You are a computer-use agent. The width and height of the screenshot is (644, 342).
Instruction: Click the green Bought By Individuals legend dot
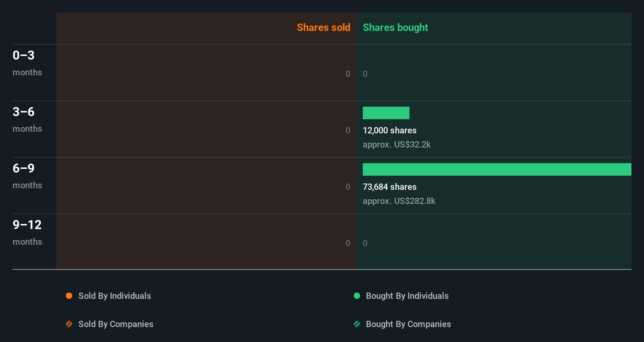(x=357, y=296)
